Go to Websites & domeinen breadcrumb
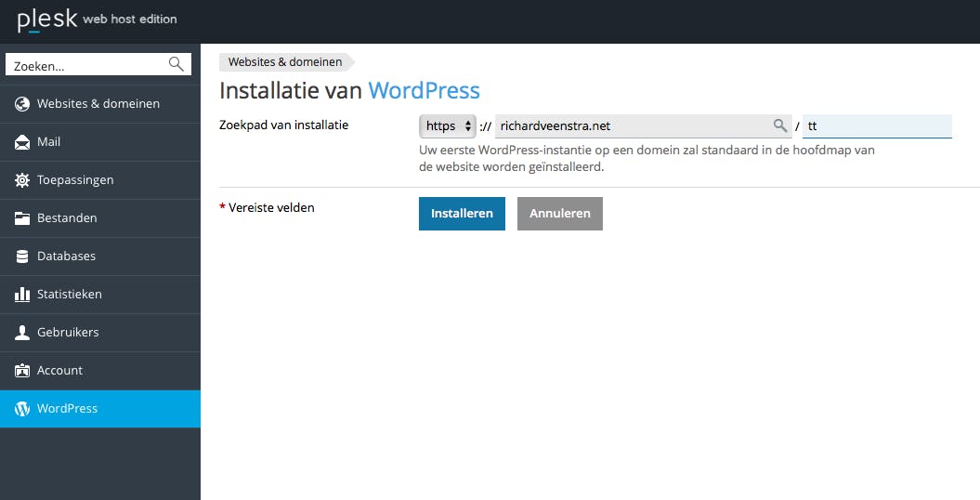This screenshot has height=500, width=980. pyautogui.click(x=285, y=62)
